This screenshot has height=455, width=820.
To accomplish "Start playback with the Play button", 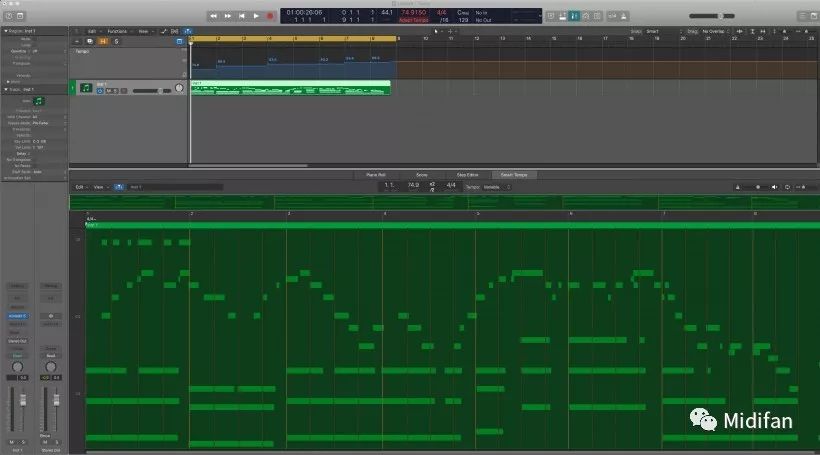I will [256, 16].
